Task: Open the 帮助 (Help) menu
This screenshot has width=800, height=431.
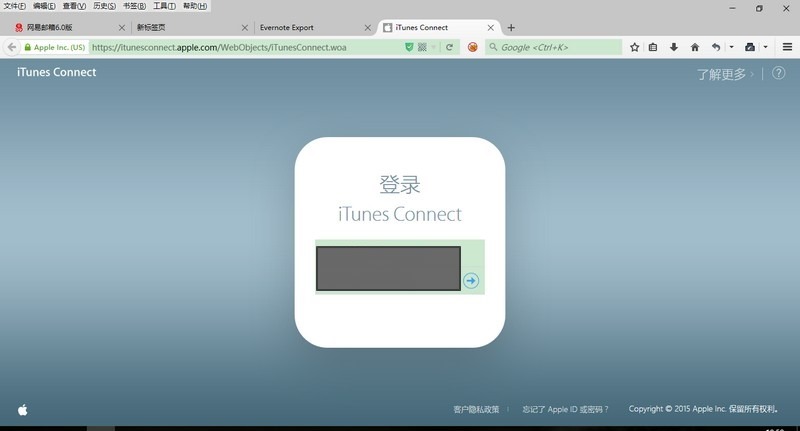Action: point(195,6)
